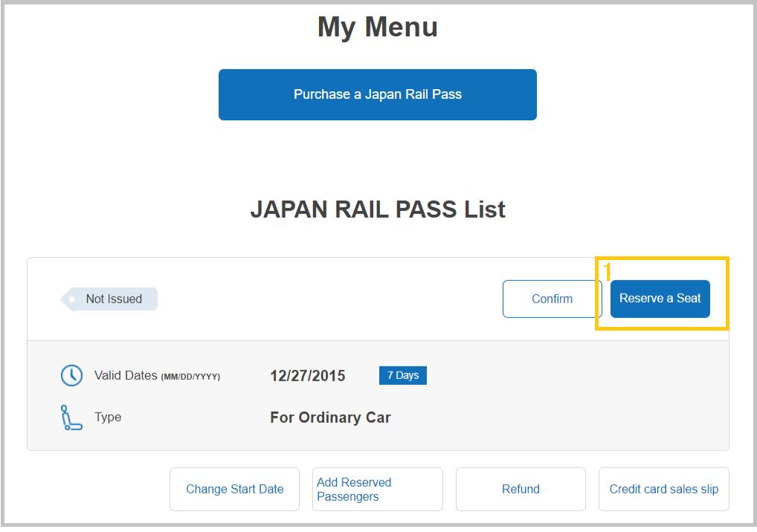Click the clock icon beside Valid Dates
Viewport: 757px width, 532px height.
[x=71, y=375]
